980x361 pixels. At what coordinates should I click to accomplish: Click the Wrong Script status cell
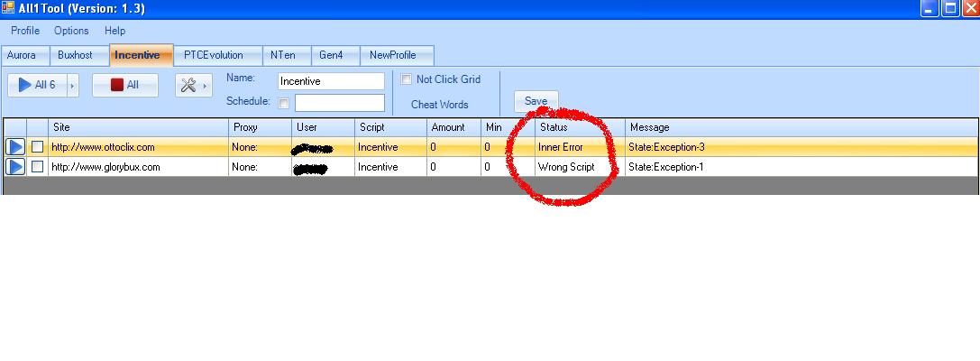(580, 167)
